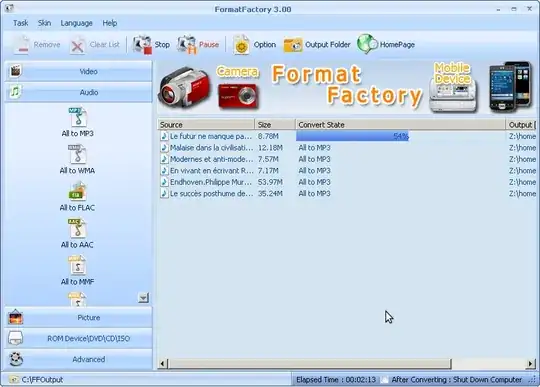Open the Language menu

point(76,23)
